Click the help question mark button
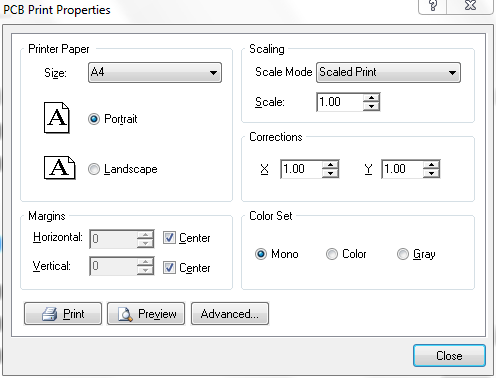The image size is (496, 378). (433, 6)
